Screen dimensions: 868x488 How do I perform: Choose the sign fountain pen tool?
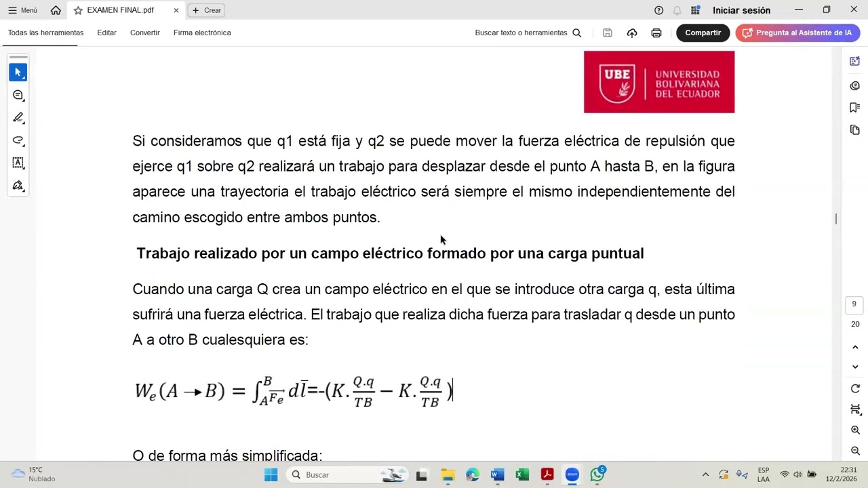(x=18, y=186)
